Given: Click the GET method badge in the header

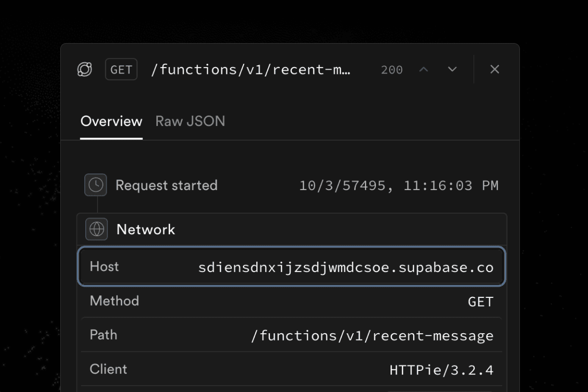Looking at the screenshot, I should tap(121, 69).
